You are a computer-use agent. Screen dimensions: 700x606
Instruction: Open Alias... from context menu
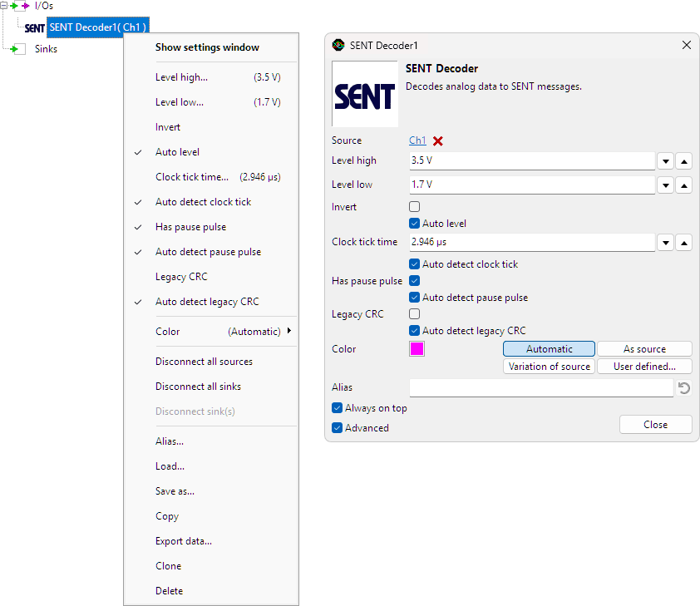(x=211, y=441)
